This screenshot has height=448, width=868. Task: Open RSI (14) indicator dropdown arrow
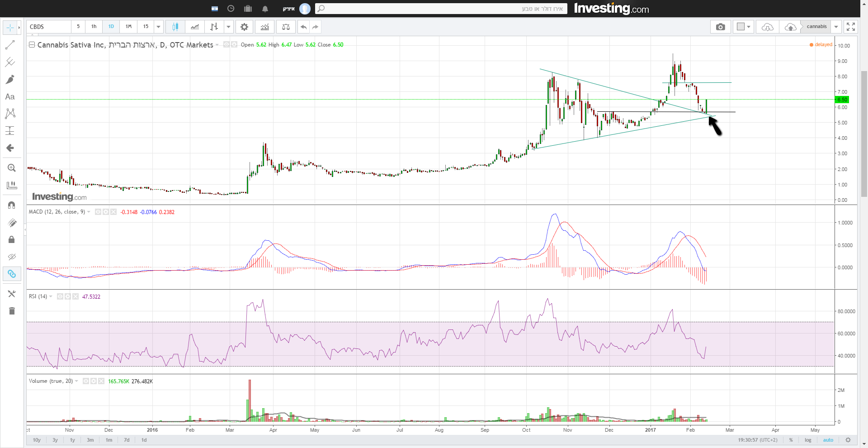(51, 296)
